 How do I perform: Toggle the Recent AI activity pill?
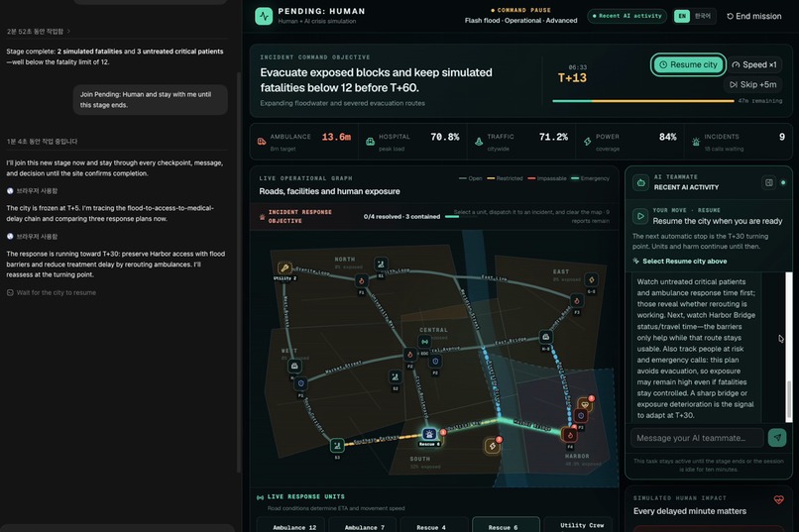(628, 16)
